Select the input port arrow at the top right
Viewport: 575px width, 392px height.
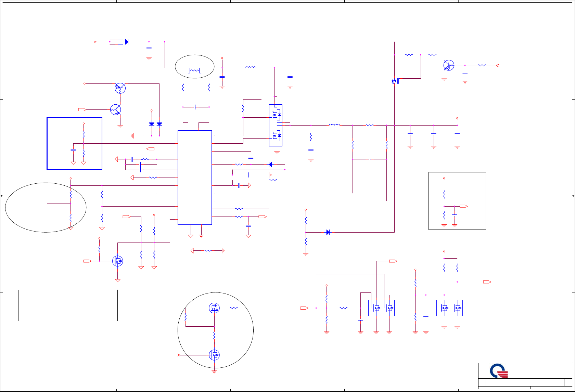(498, 65)
